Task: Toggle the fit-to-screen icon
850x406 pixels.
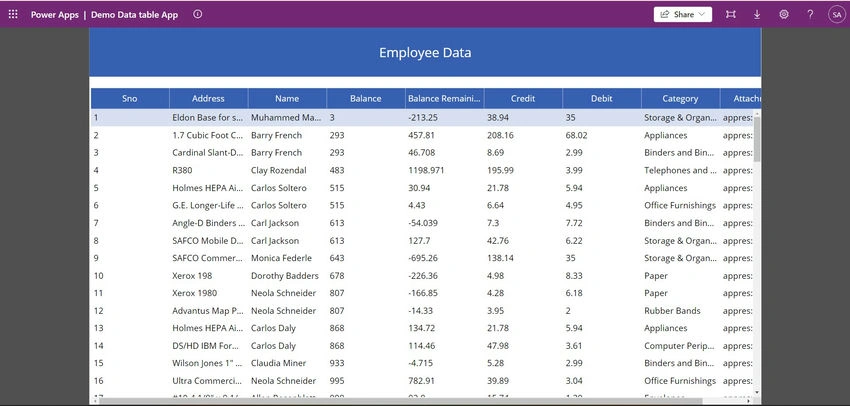Action: click(730, 15)
